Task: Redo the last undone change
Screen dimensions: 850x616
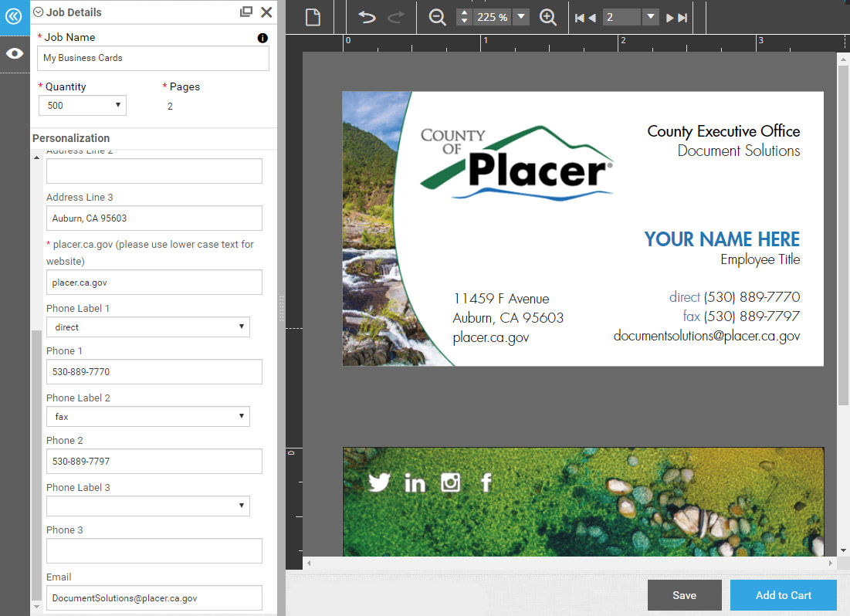Action: [x=396, y=17]
